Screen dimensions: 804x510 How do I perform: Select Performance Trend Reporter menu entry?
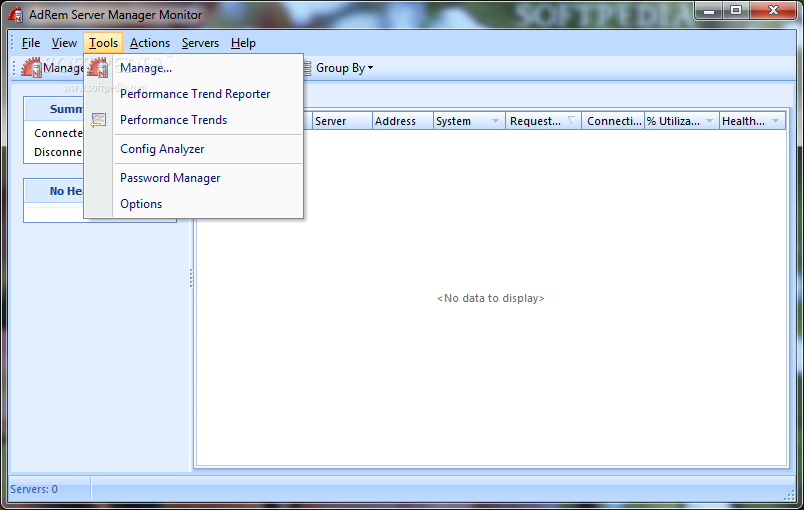click(x=195, y=94)
